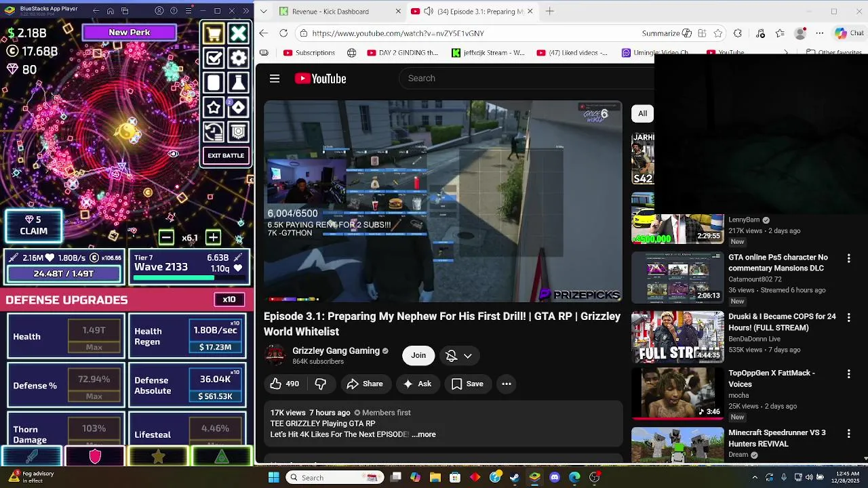Join Grizzley Gang Gaming membership
The width and height of the screenshot is (868, 488).
[x=418, y=355]
